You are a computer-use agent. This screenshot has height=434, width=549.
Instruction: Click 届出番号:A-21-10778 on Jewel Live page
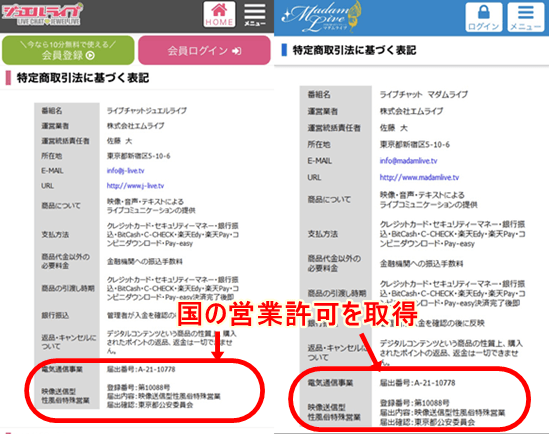click(x=141, y=369)
